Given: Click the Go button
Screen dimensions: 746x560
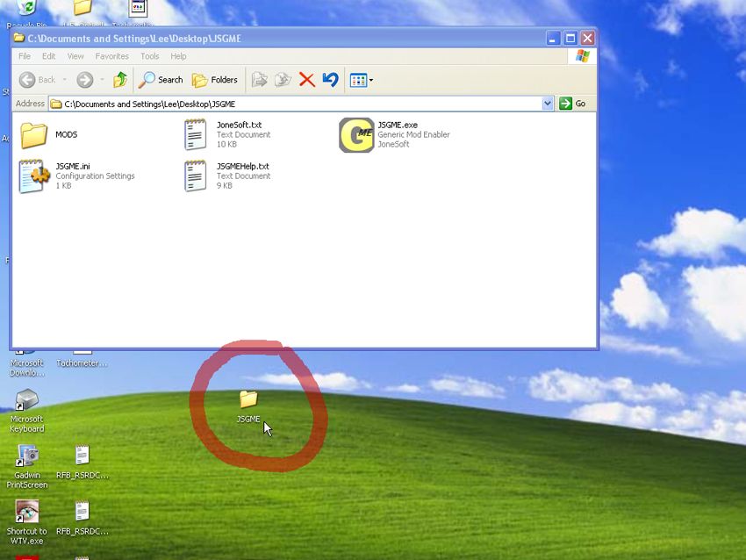Looking at the screenshot, I should click(573, 104).
